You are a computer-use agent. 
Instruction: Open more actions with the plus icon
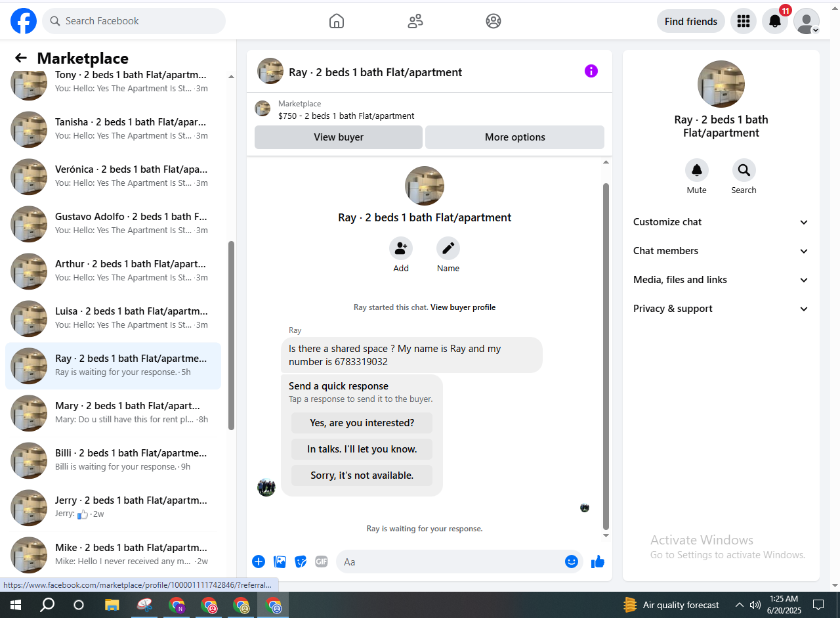pos(259,562)
